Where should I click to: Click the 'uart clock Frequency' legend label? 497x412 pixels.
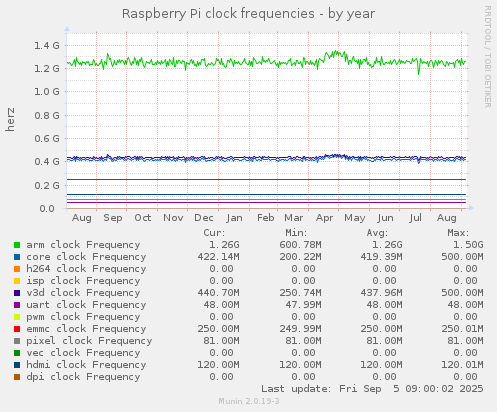pos(86,305)
